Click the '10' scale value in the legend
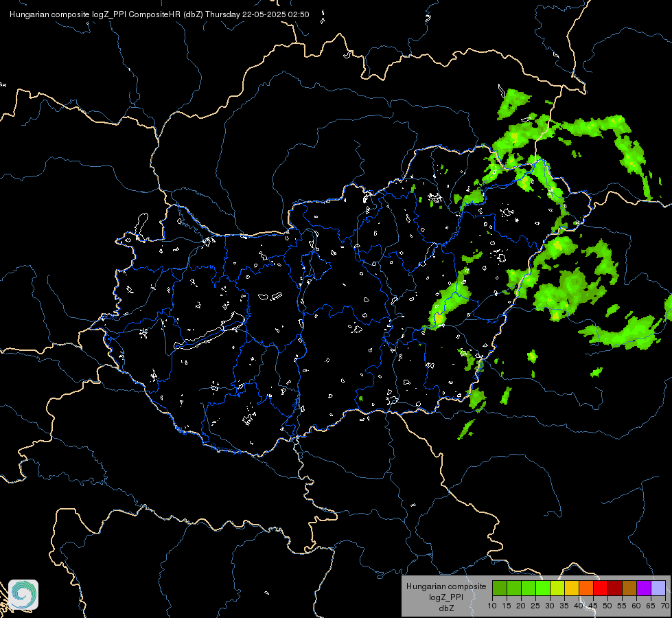 [492, 606]
